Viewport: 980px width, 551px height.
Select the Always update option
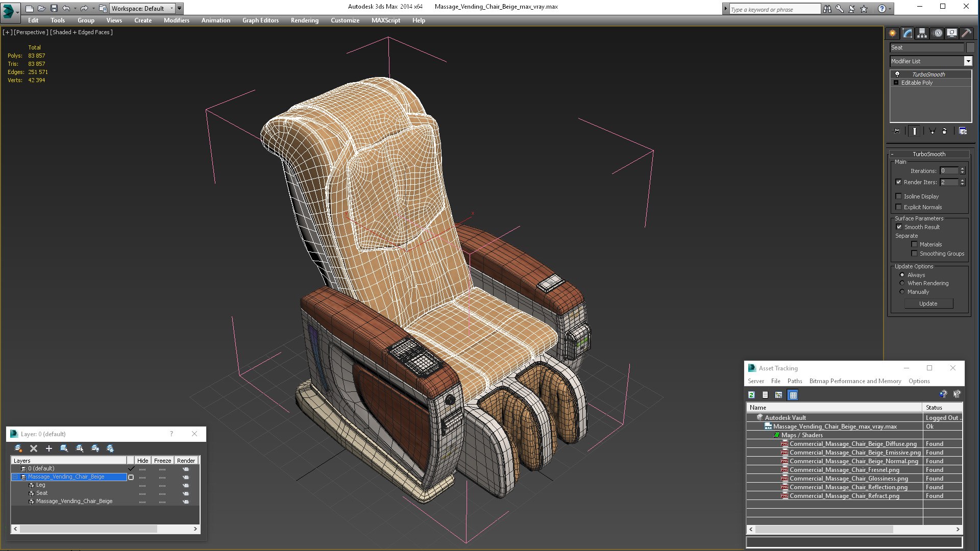click(x=902, y=275)
